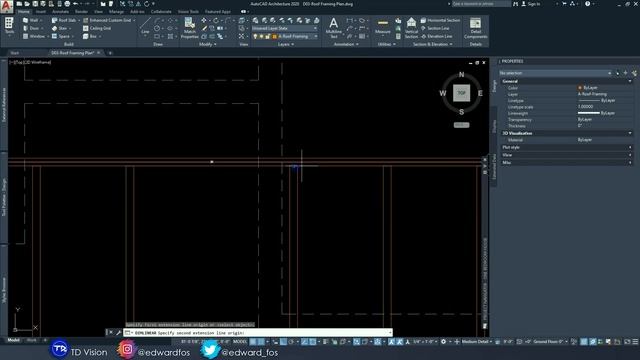Click the Rotate tool in Modify
This screenshot has height=360, width=640.
click(x=216, y=20)
